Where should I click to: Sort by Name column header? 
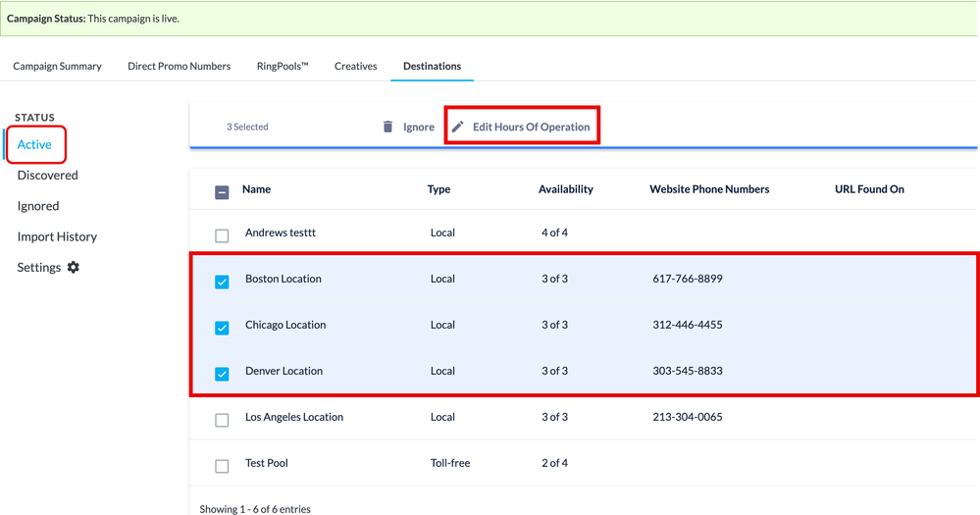pos(256,188)
